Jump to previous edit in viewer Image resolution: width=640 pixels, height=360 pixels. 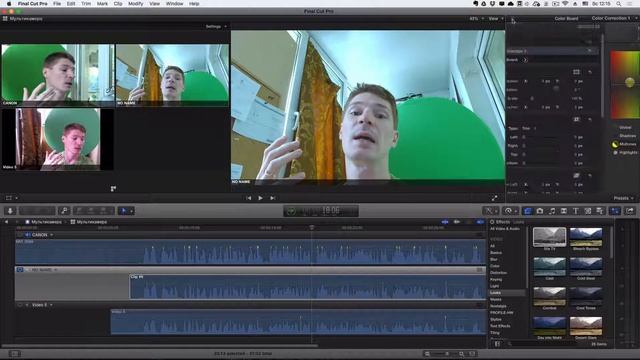[x=249, y=198]
